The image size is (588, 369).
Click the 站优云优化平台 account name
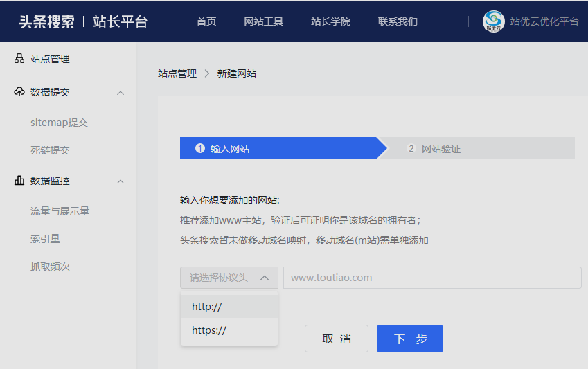[x=544, y=21]
